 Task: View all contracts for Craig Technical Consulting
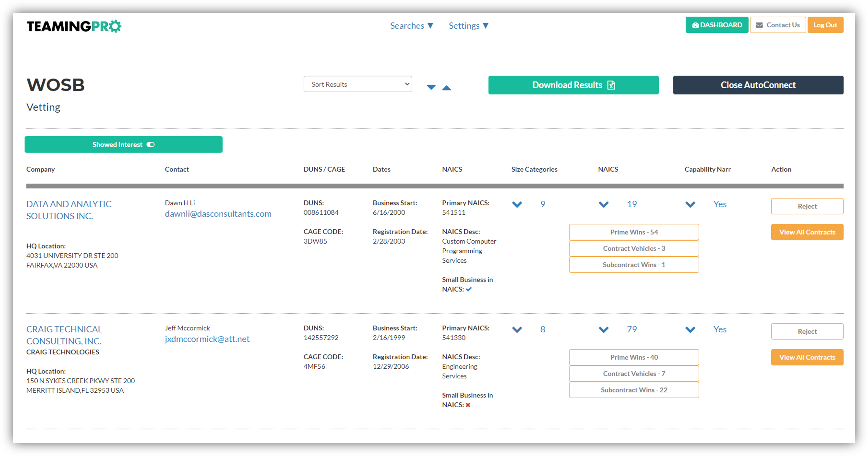click(807, 357)
